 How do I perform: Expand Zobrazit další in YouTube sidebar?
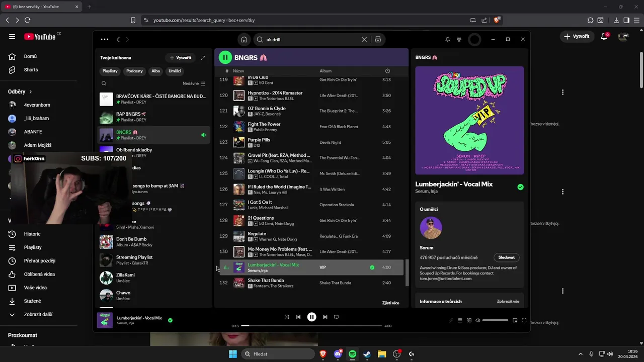(x=38, y=314)
